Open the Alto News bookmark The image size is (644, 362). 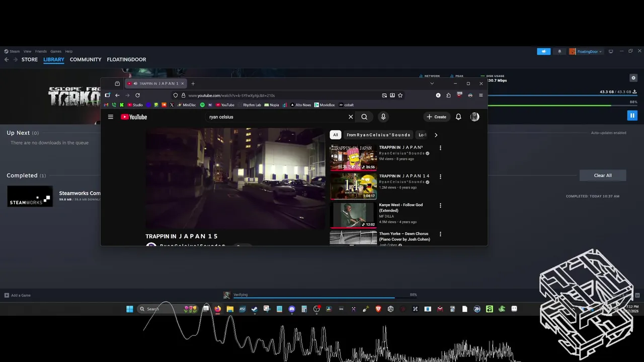coord(301,105)
